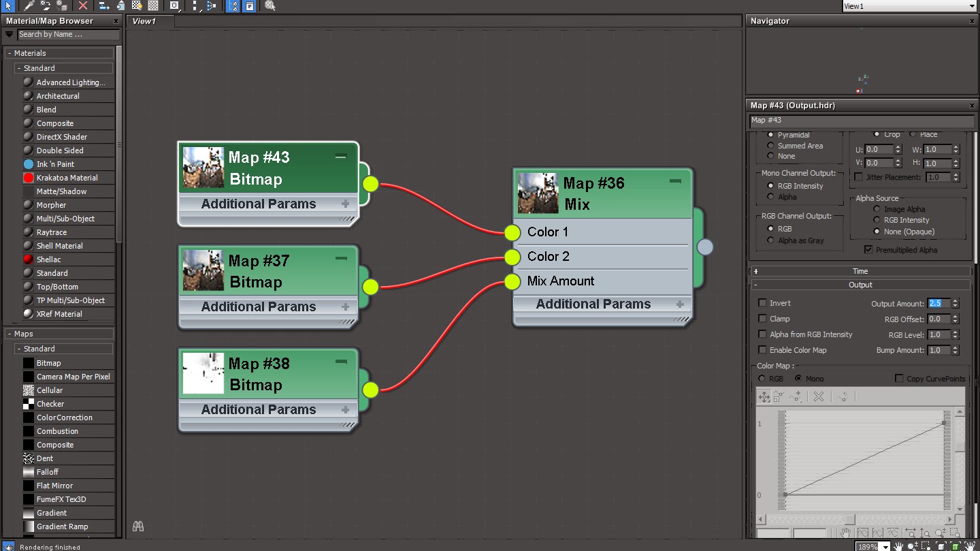Image resolution: width=980 pixels, height=551 pixels.
Task: Open the Material ID Channel flyout
Action: tap(175, 5)
